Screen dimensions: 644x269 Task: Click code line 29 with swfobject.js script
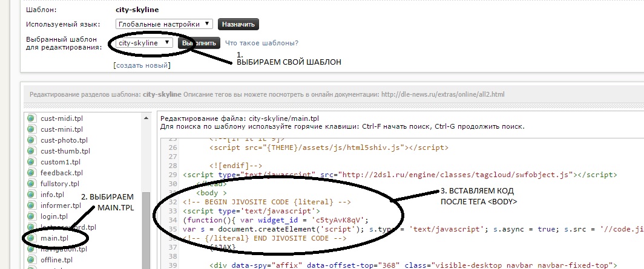399,175
